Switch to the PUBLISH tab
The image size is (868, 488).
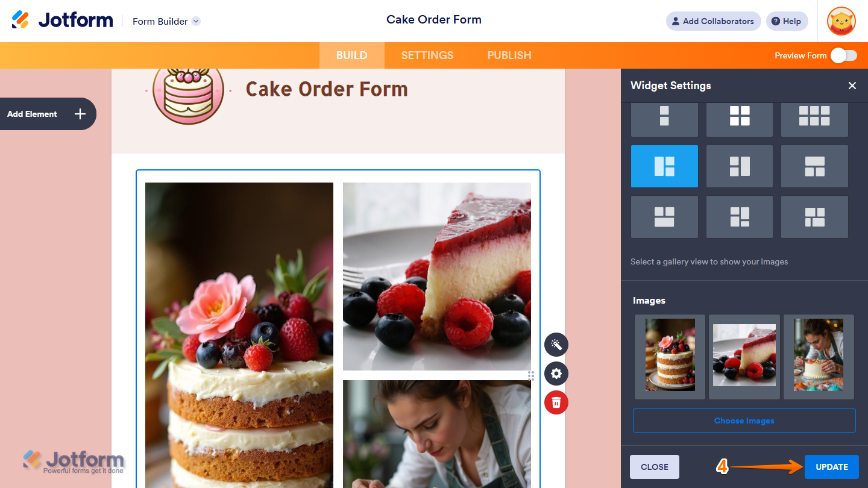click(x=509, y=55)
